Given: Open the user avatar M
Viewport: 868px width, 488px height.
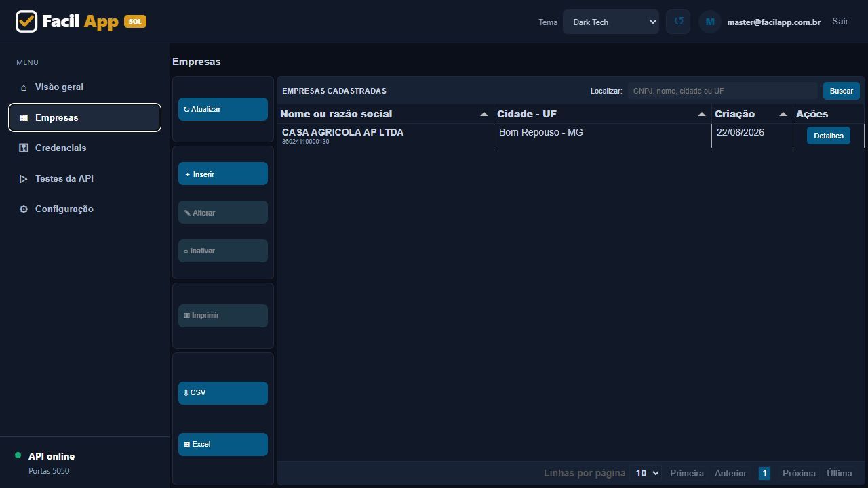Looking at the screenshot, I should (710, 22).
